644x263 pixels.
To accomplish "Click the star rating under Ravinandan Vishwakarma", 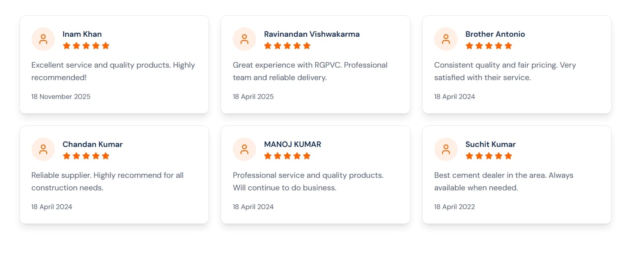I will click(x=287, y=46).
